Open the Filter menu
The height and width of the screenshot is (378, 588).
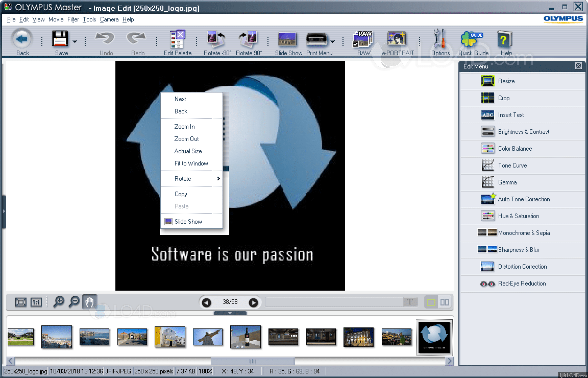point(73,19)
